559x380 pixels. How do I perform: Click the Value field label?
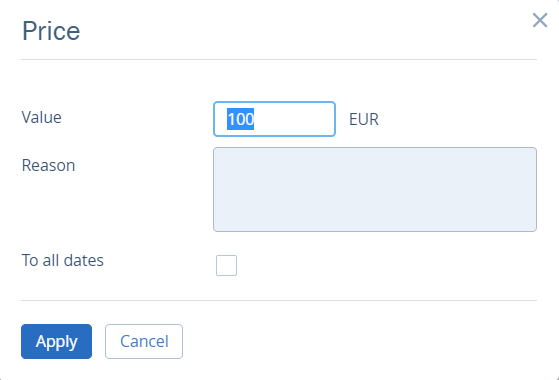coord(41,117)
